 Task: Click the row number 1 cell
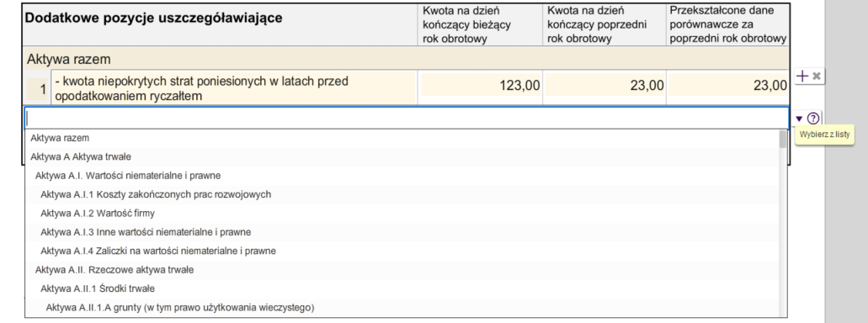tap(38, 88)
